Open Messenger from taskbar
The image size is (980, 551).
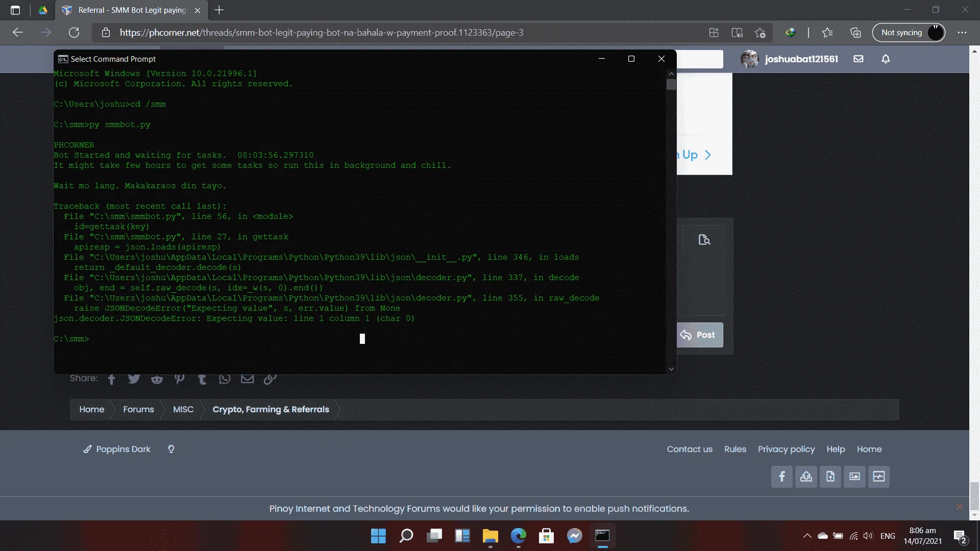pyautogui.click(x=575, y=536)
